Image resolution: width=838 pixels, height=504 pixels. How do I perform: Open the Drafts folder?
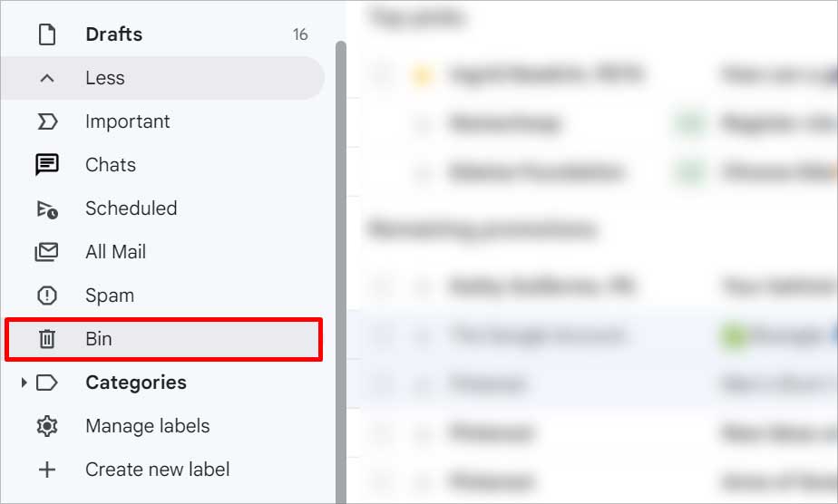coord(162,34)
